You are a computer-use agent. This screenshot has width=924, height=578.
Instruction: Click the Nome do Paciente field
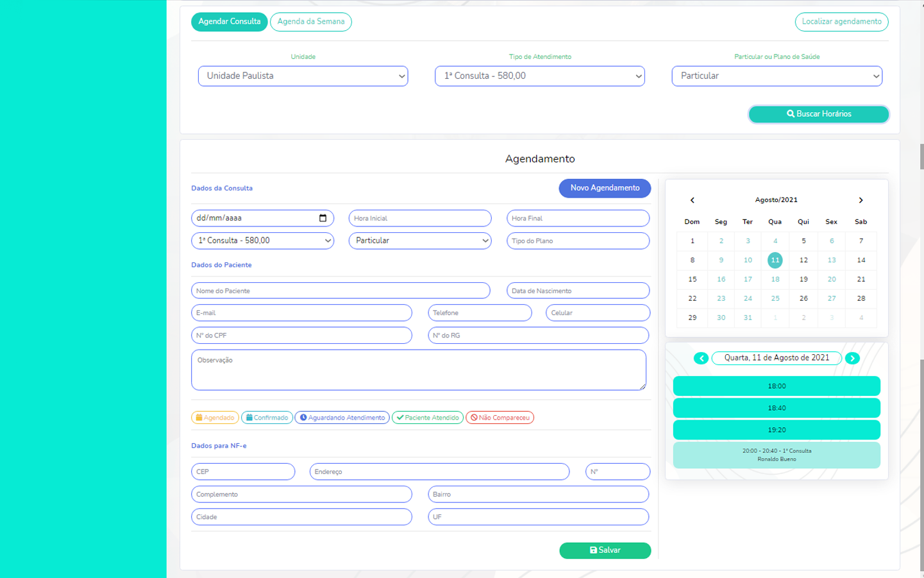pyautogui.click(x=340, y=291)
